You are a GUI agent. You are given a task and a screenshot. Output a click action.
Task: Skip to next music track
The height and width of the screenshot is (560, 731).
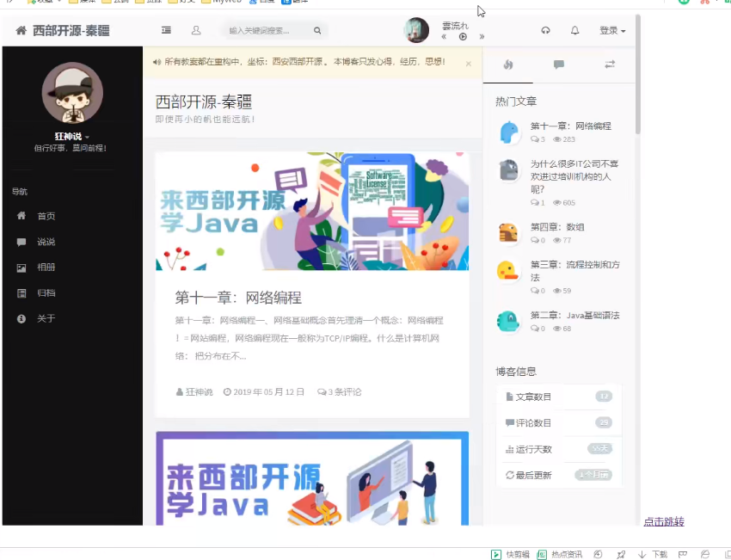click(482, 37)
